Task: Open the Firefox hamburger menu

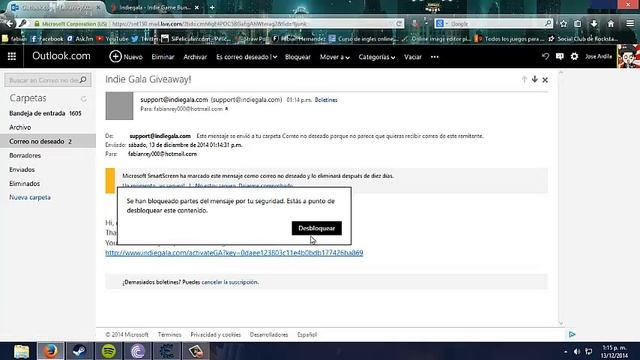Action: point(630,24)
